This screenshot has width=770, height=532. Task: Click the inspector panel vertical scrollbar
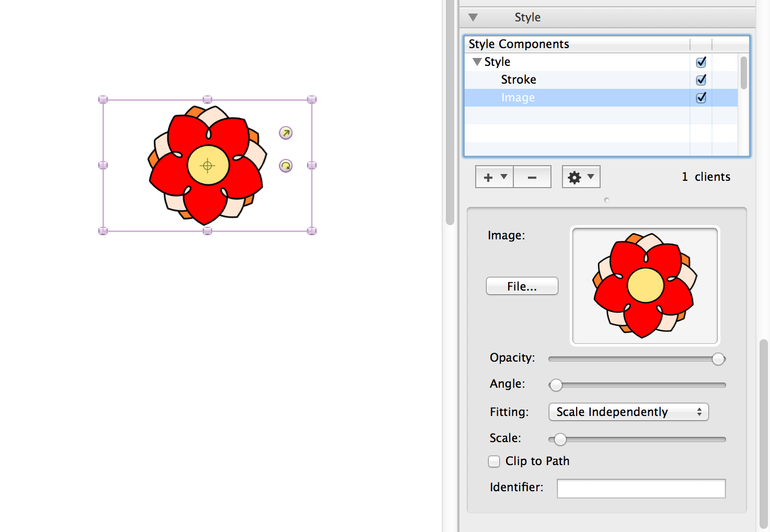click(763, 434)
